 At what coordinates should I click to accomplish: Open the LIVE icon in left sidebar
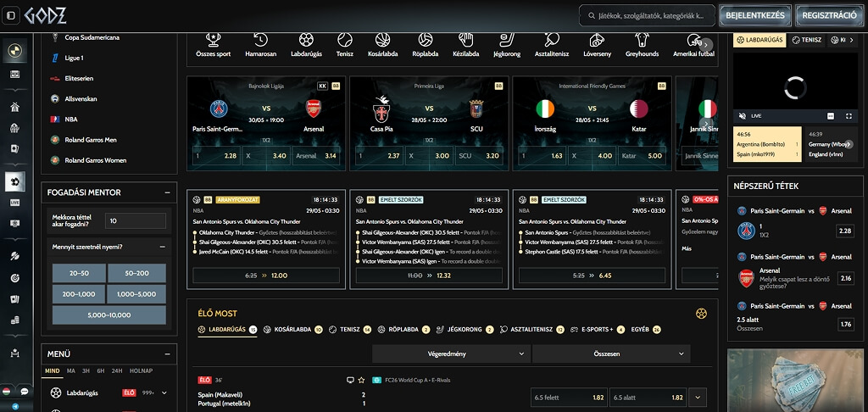pyautogui.click(x=15, y=203)
